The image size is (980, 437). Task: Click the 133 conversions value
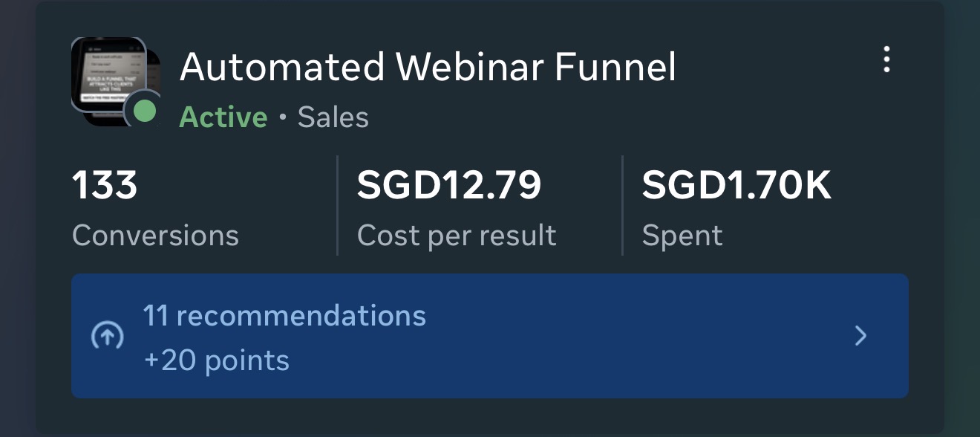click(105, 186)
